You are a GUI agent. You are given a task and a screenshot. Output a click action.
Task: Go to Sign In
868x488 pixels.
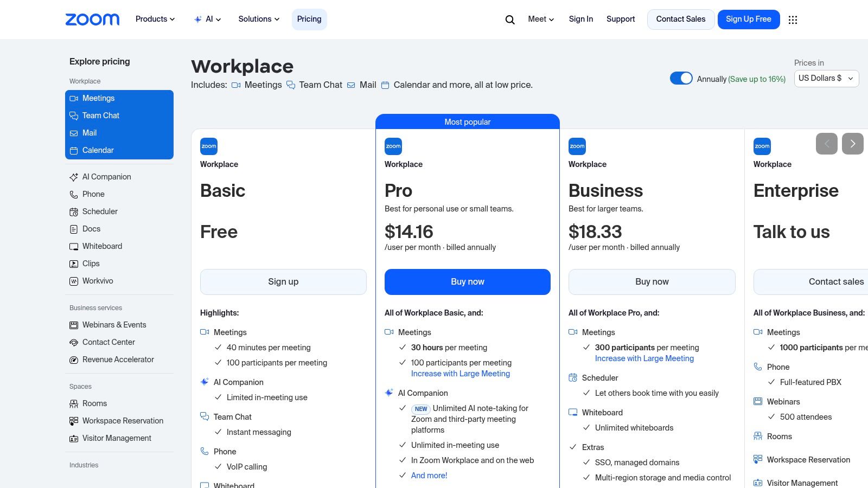click(x=581, y=19)
